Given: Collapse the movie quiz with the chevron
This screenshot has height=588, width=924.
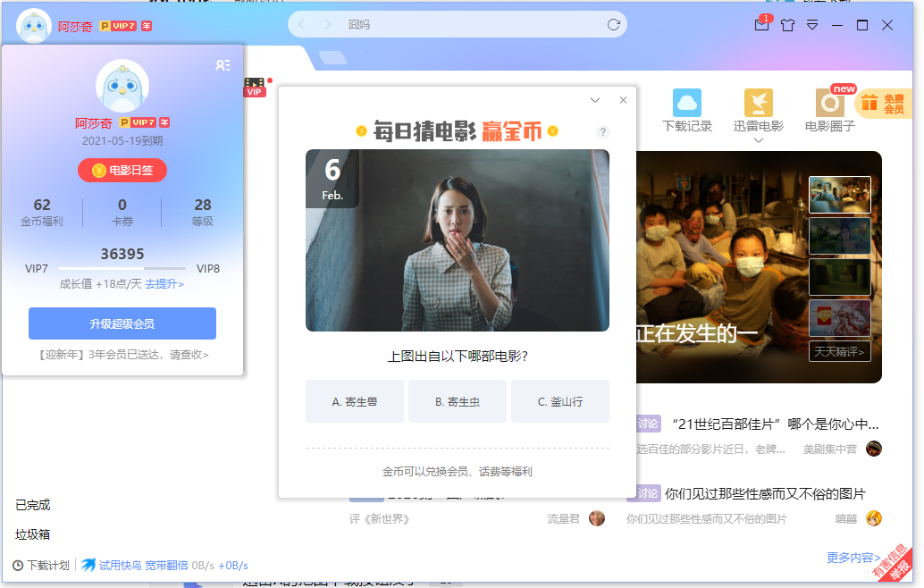Looking at the screenshot, I should (595, 100).
